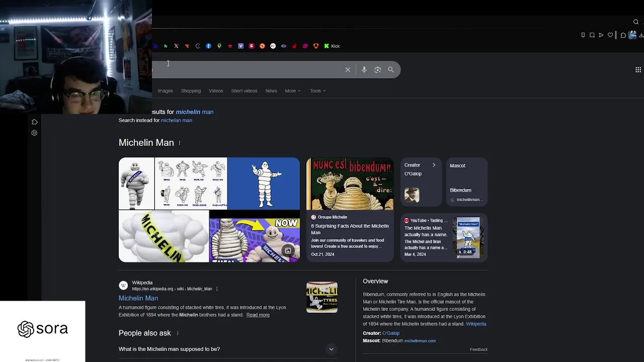
Task: Open 'The Michelin Man actually has a name' video
Action: pyautogui.click(x=426, y=231)
